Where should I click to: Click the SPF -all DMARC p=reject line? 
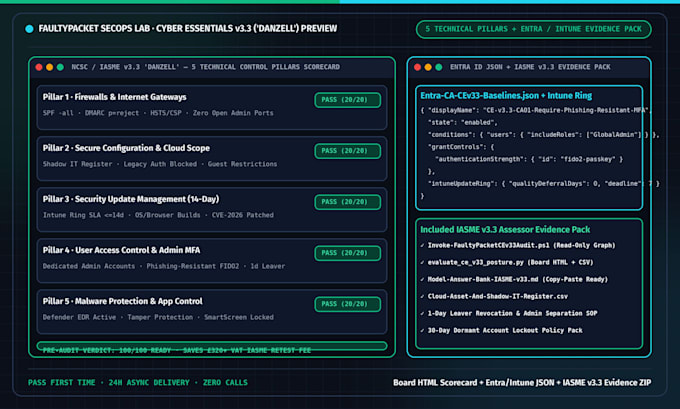point(158,113)
